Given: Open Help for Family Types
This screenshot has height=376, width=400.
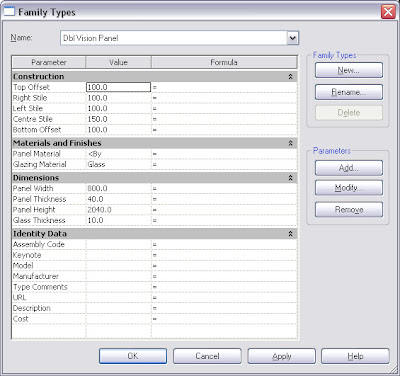Looking at the screenshot, I should 355,356.
